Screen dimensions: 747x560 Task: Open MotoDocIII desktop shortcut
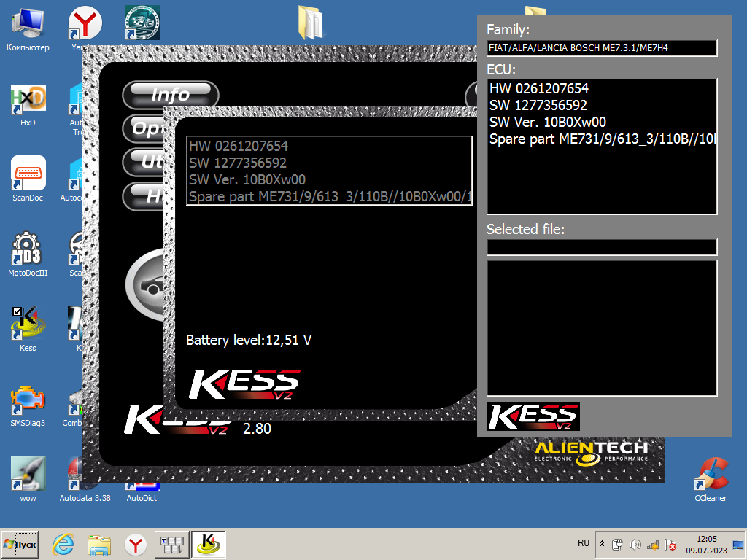28,248
